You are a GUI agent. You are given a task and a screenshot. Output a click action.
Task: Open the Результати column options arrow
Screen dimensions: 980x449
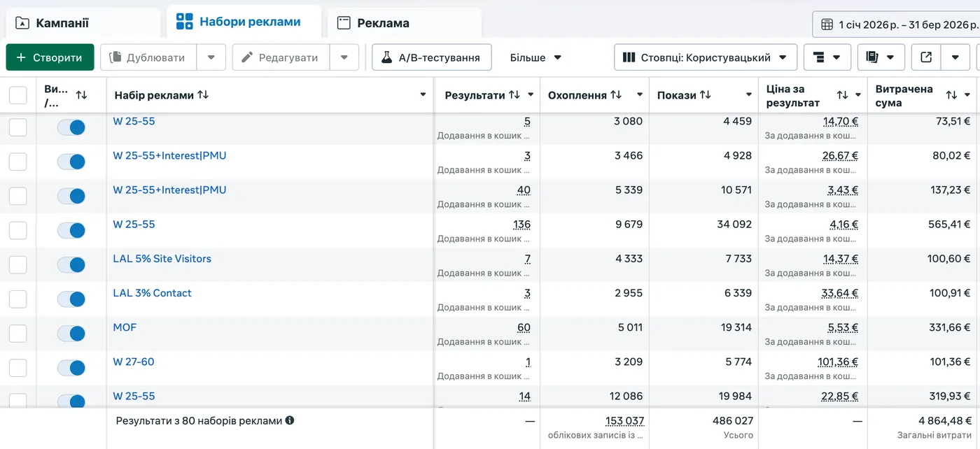[x=531, y=95]
